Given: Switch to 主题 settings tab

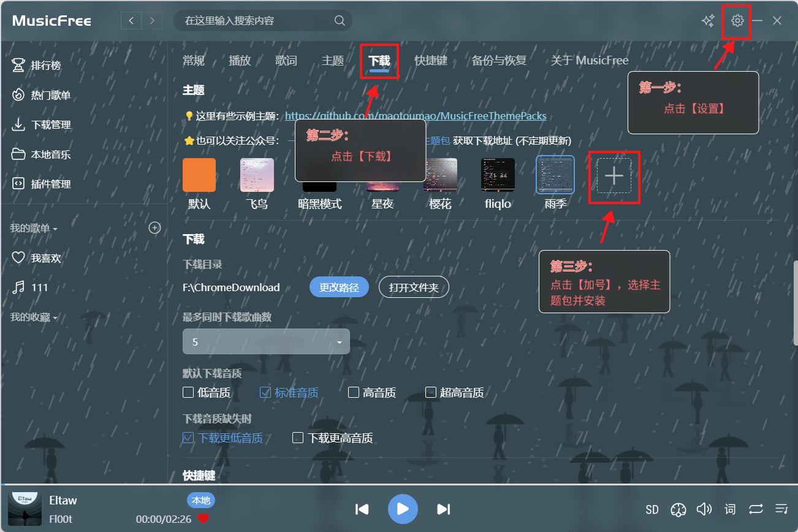Looking at the screenshot, I should pyautogui.click(x=333, y=60).
